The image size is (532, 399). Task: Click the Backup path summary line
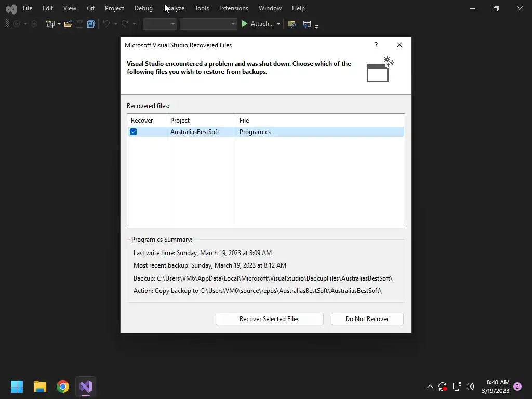point(263,278)
